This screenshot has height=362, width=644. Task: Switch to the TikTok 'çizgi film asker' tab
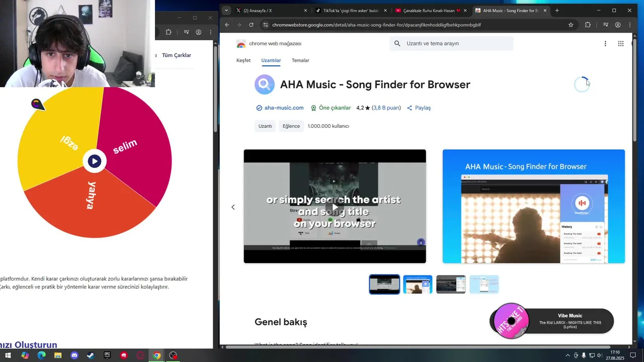point(351,11)
